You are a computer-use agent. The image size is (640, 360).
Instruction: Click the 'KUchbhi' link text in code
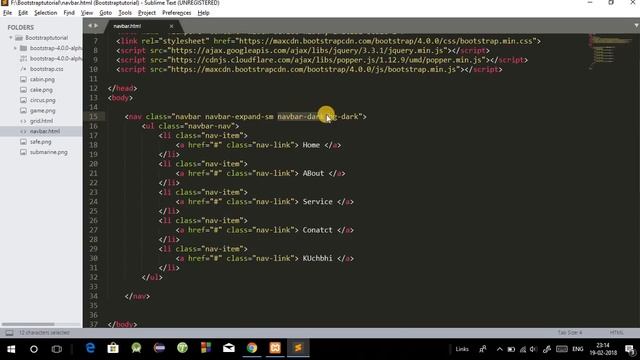point(318,258)
